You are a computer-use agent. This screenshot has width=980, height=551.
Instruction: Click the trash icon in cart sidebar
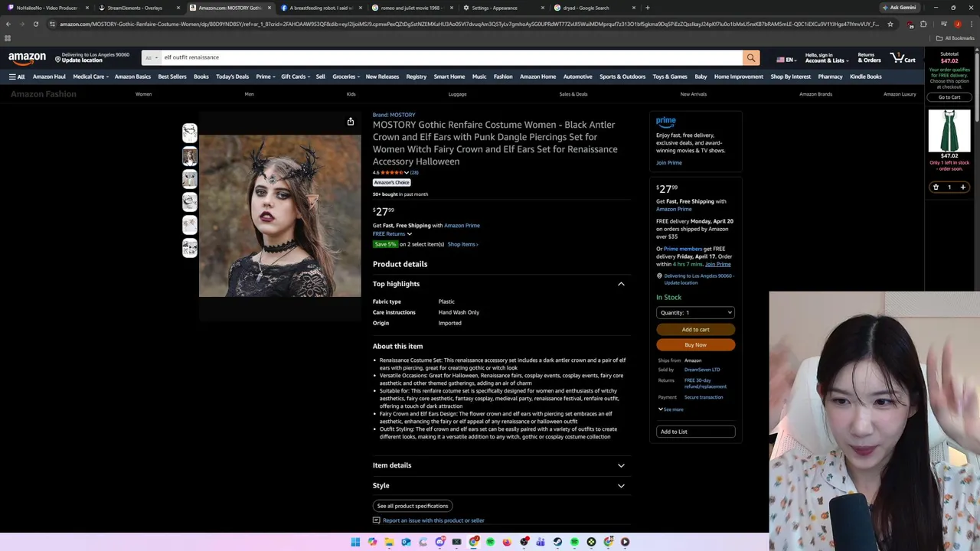936,187
